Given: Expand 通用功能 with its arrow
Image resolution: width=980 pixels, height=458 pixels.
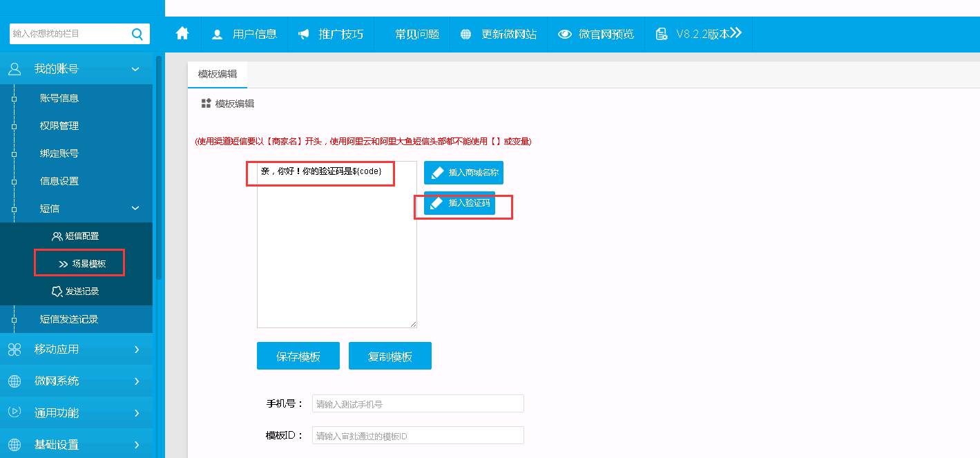Looking at the screenshot, I should point(137,412).
